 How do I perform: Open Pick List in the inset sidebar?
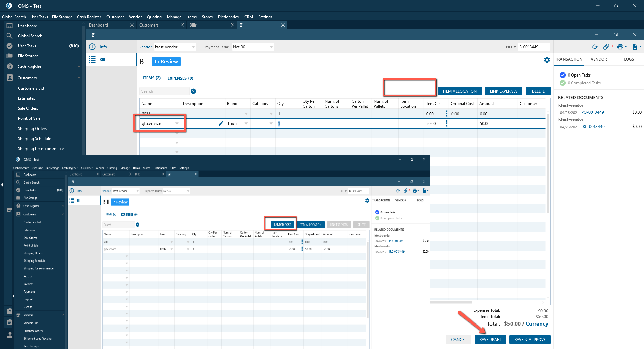click(29, 276)
